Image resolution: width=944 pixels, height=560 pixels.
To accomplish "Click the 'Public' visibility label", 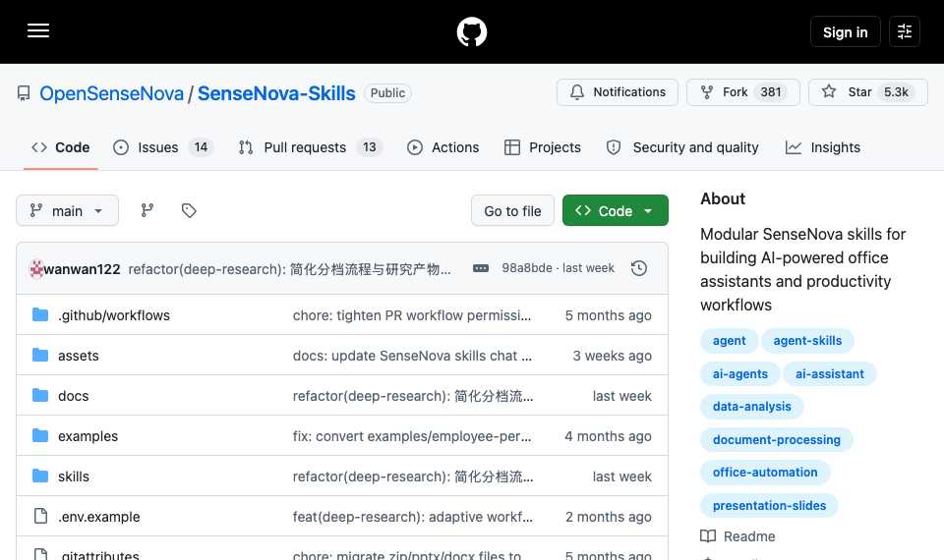I will tap(387, 93).
